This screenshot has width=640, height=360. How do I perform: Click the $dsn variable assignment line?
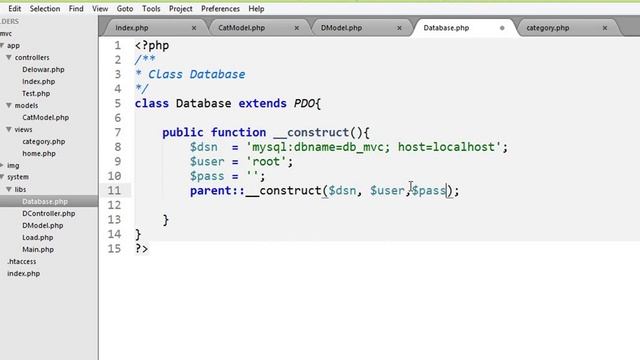[349, 147]
